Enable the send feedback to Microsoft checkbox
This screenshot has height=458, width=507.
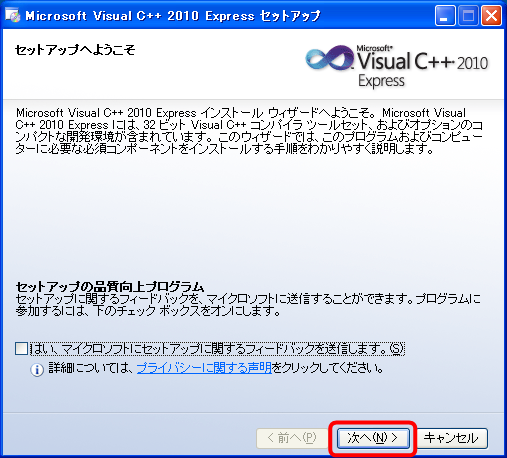tap(22, 349)
